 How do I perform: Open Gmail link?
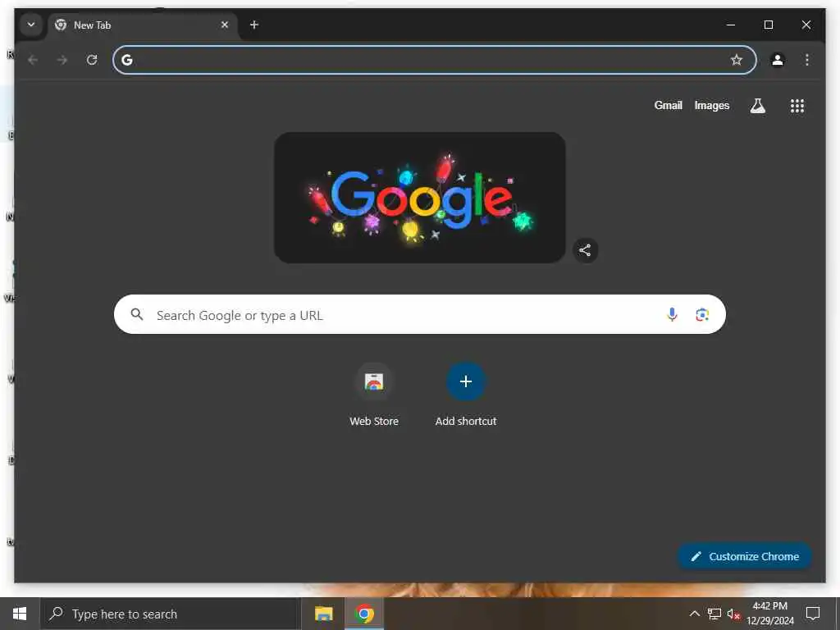(x=668, y=106)
